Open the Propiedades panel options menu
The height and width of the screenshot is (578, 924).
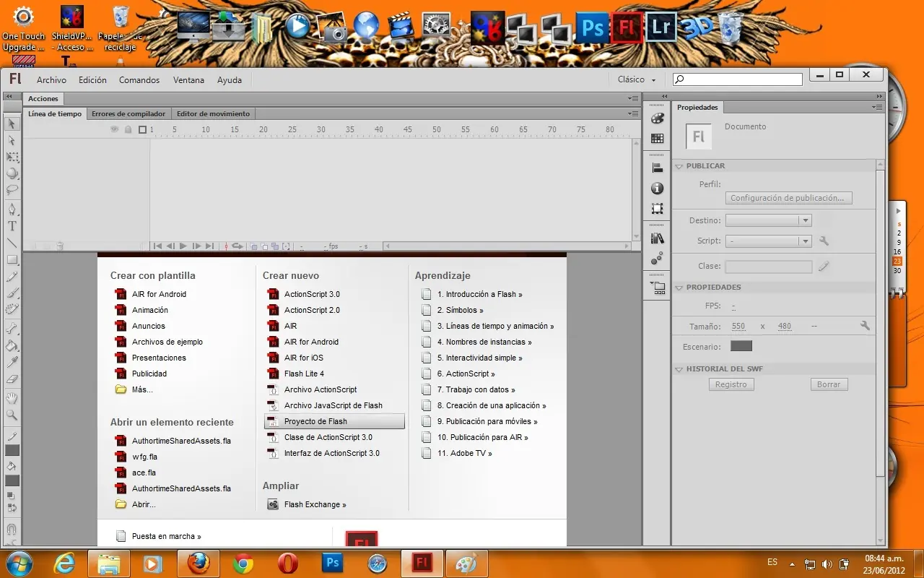(x=877, y=107)
